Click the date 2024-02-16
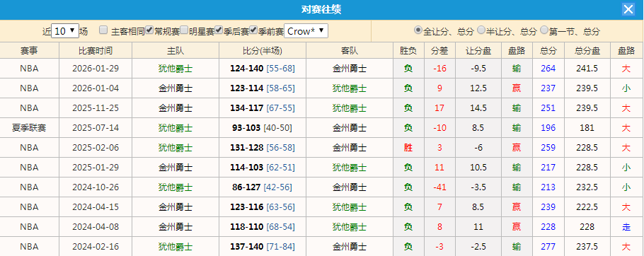644x256 pixels. (x=96, y=247)
